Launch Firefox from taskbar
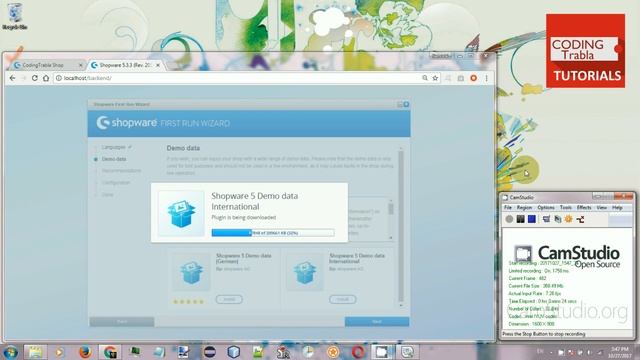The height and width of the screenshot is (360, 640). (85, 352)
